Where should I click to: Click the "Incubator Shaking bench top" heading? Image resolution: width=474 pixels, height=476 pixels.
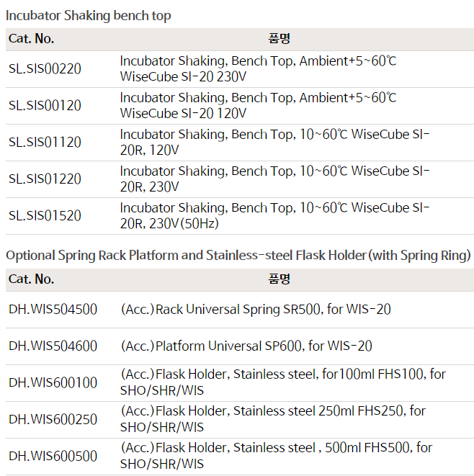89,15
